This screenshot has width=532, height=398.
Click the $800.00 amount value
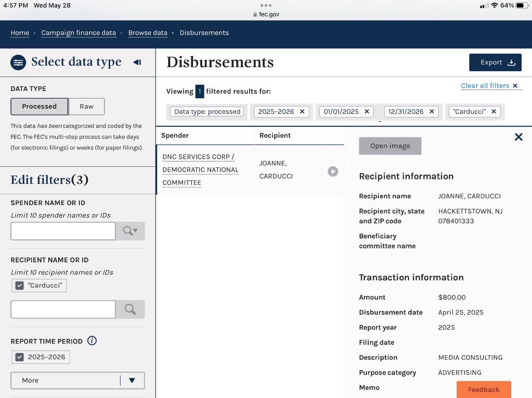click(x=452, y=297)
